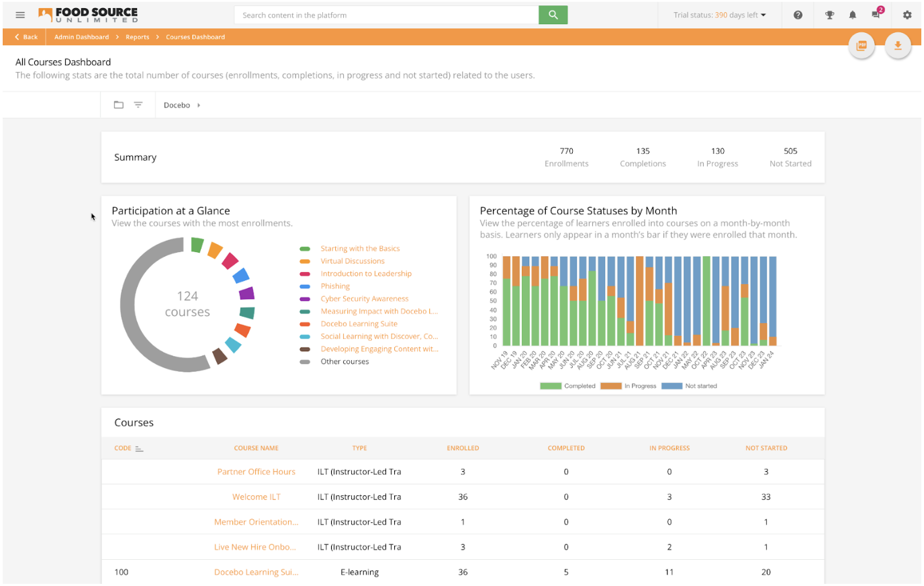Click the purple legend swatch for Cyber Security Awareness
The width and height of the screenshot is (924, 586).
click(x=305, y=299)
